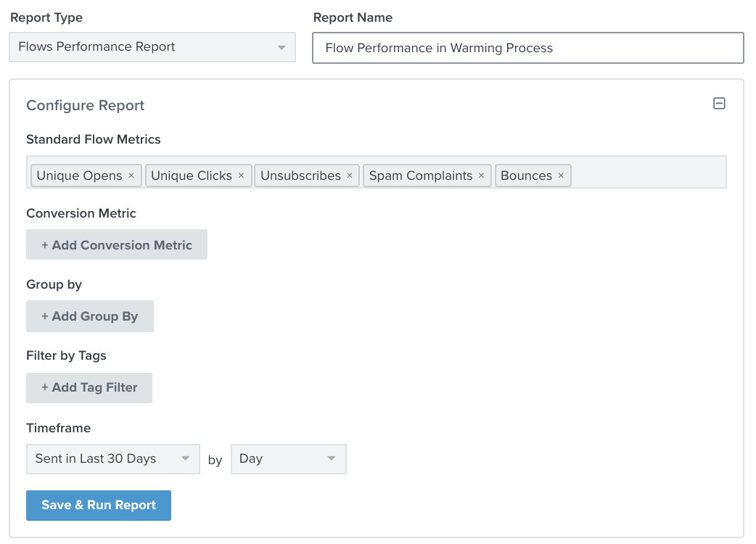Open the Day interval dropdown
This screenshot has height=544, width=756.
point(288,459)
